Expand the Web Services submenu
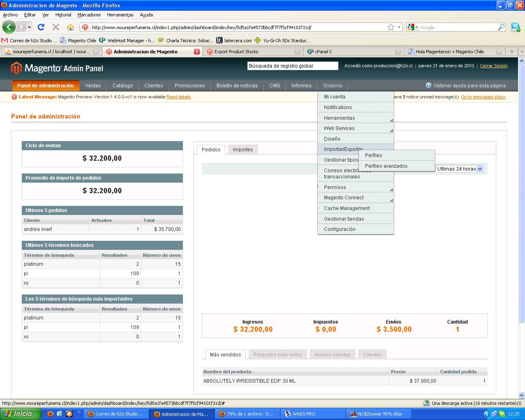Viewport: 525px width, 420px height. click(x=356, y=128)
